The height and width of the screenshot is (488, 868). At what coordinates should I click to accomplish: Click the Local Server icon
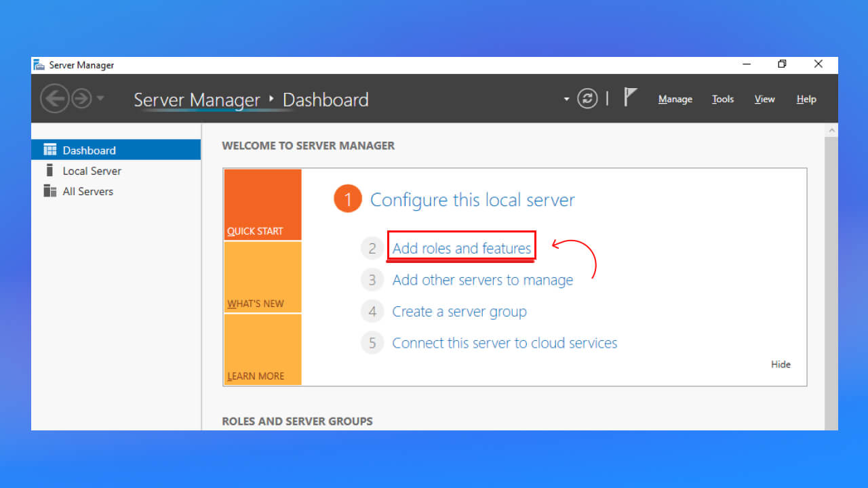pos(49,170)
